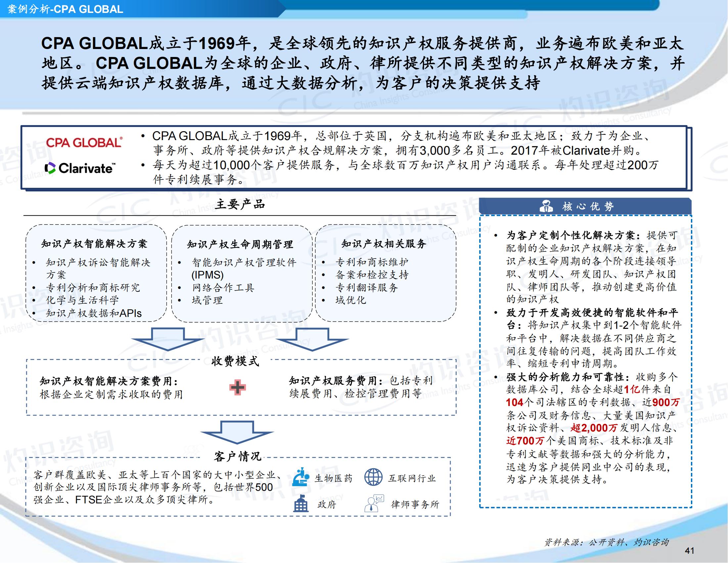728x563 pixels.
Task: Click the left downward arrow under products
Action: [168, 339]
